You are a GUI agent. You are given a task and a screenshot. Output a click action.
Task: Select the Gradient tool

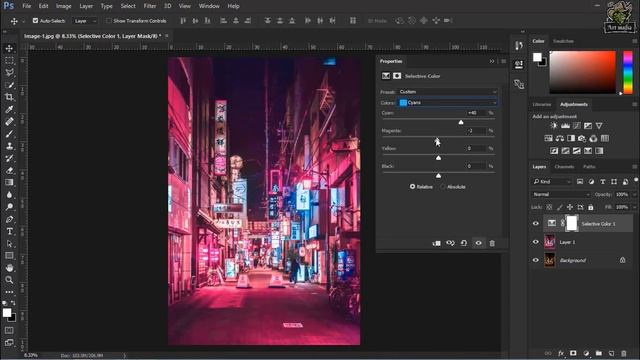point(9,182)
